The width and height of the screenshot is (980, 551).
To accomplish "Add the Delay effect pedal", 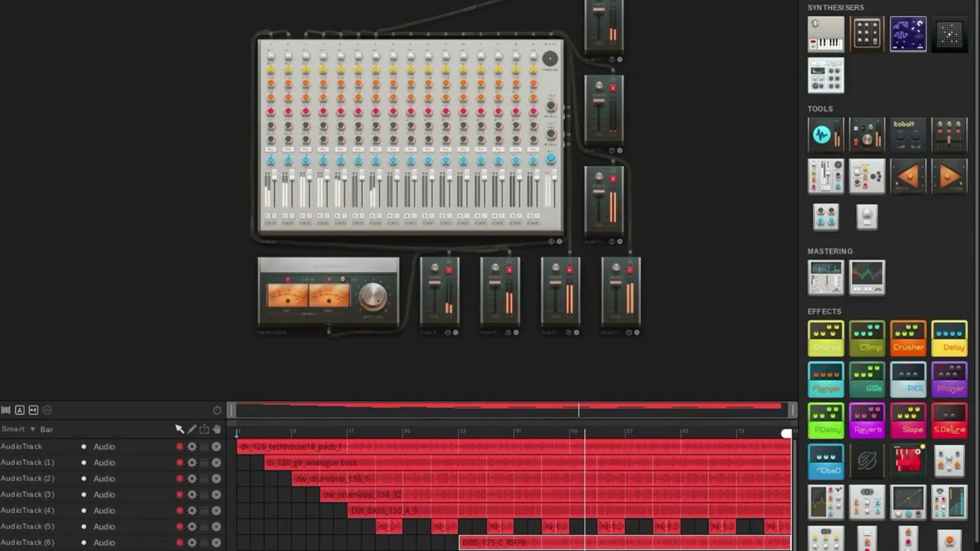I will click(949, 339).
